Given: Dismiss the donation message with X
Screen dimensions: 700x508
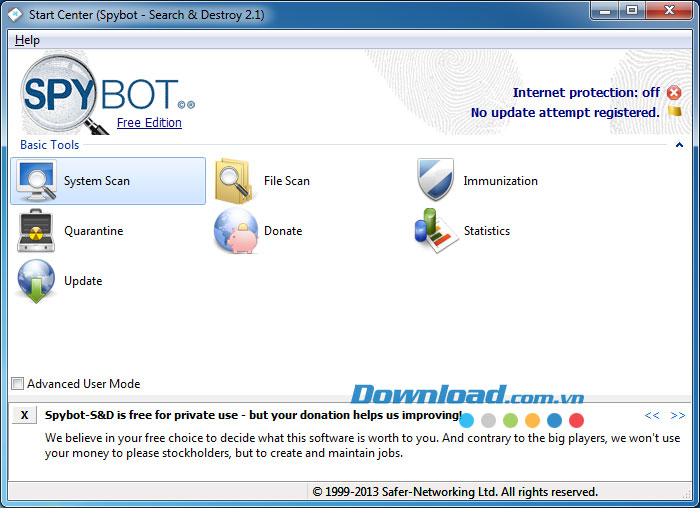Looking at the screenshot, I should pyautogui.click(x=25, y=415).
